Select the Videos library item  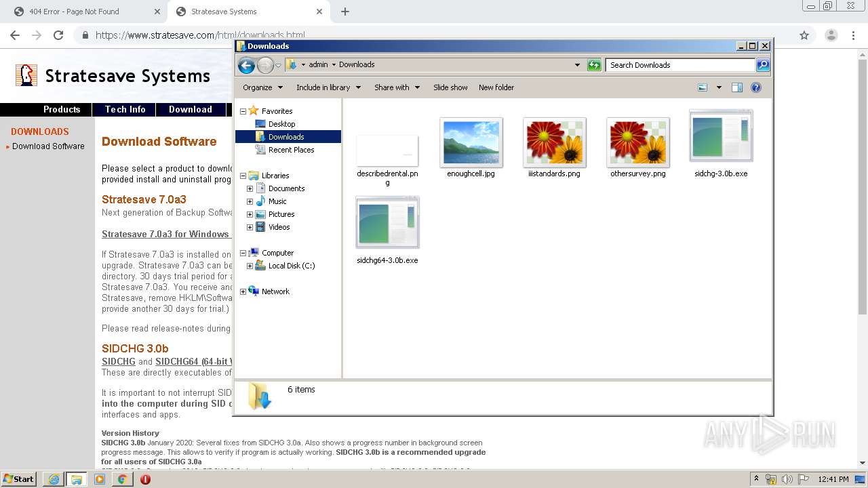tap(279, 227)
